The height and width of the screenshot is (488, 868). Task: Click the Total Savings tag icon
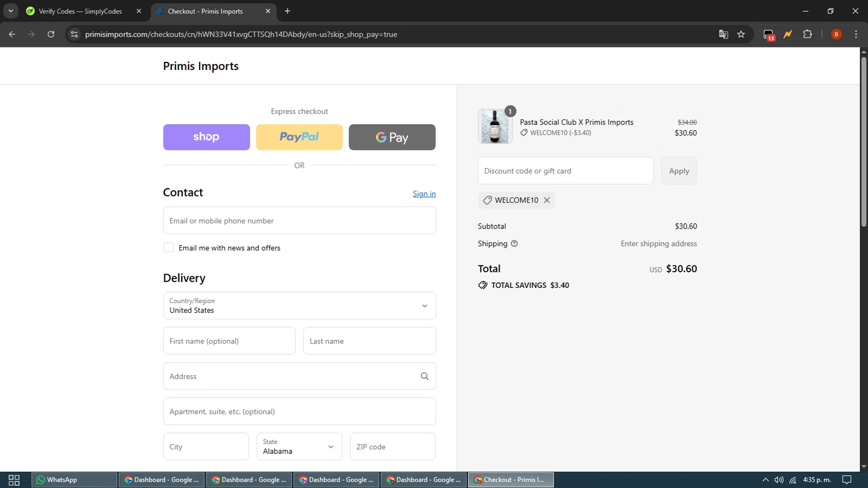pyautogui.click(x=483, y=285)
